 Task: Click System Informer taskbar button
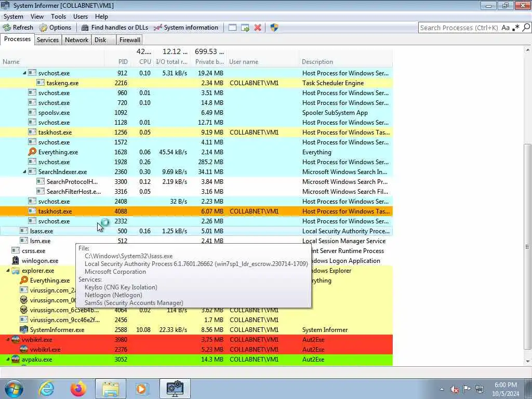175,389
